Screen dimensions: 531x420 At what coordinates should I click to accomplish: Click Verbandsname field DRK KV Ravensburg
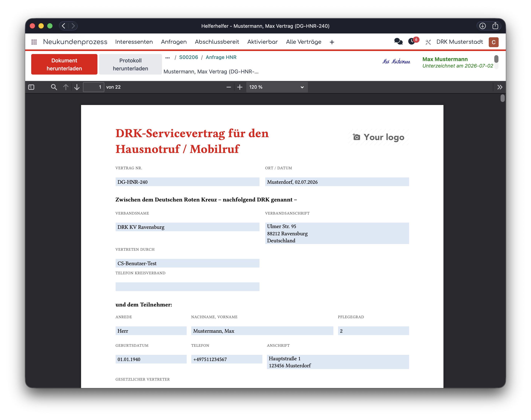(187, 227)
